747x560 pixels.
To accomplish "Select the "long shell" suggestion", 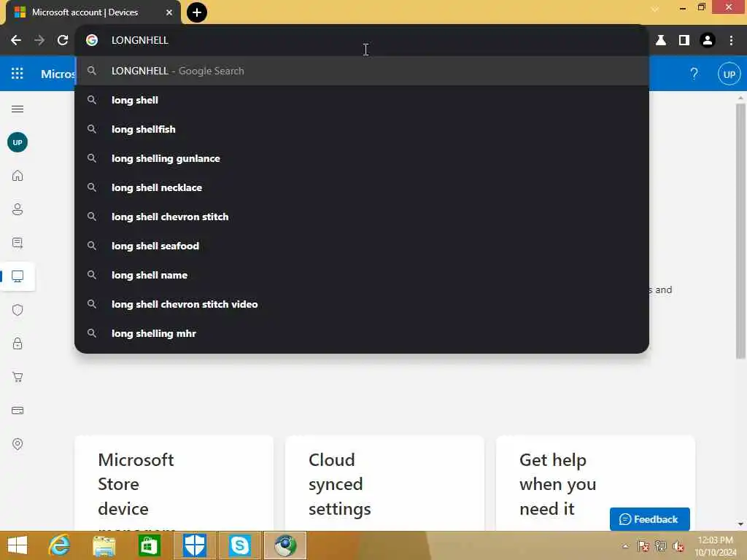I will (362, 100).
